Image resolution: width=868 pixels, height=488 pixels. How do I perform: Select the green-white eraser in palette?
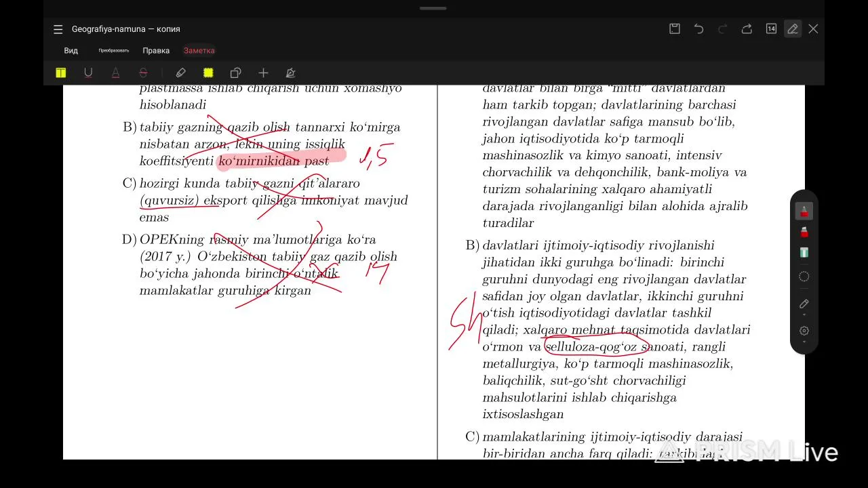tap(804, 252)
